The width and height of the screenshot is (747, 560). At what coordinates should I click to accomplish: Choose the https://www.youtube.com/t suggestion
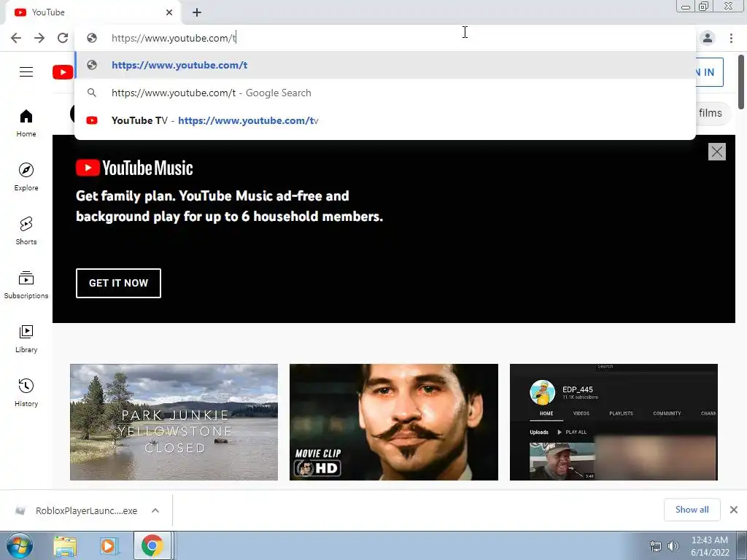pos(385,65)
